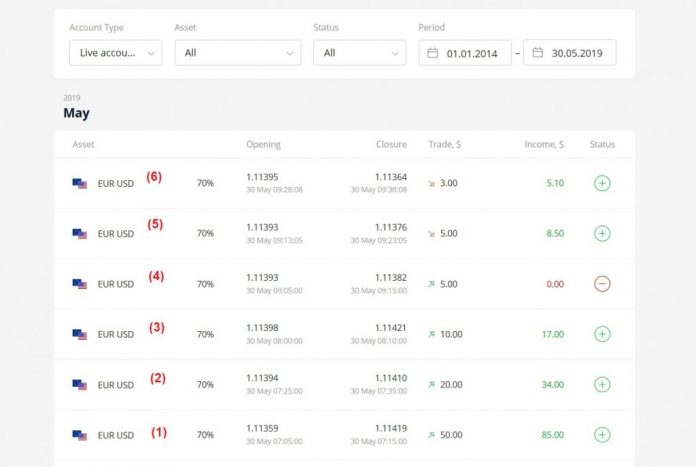Select the EUR USD trade with 85.00 income
The image size is (696, 467).
pos(115,435)
